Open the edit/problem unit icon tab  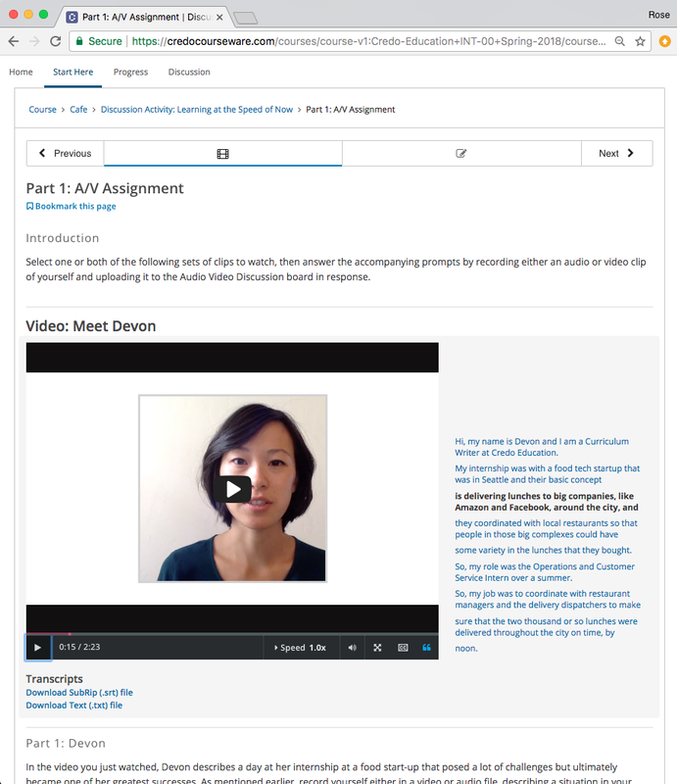[x=461, y=153]
